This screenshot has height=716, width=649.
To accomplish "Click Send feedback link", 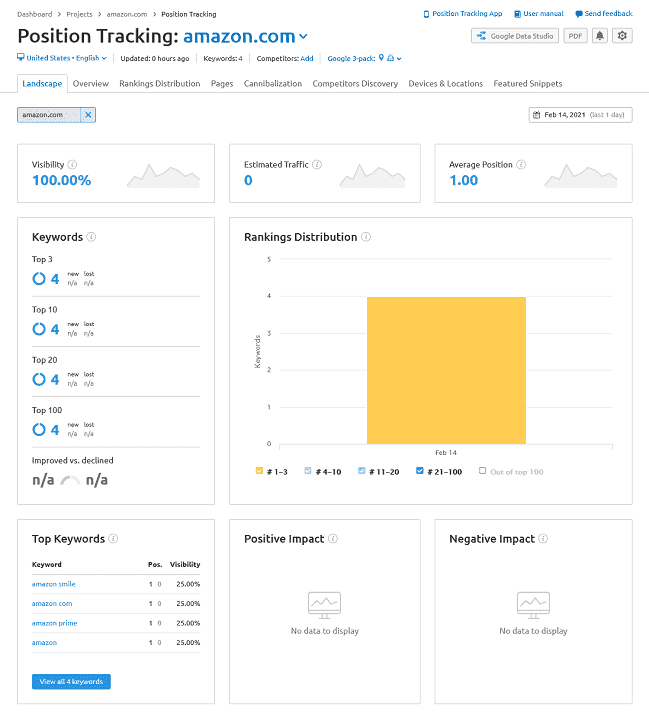I will [604, 14].
